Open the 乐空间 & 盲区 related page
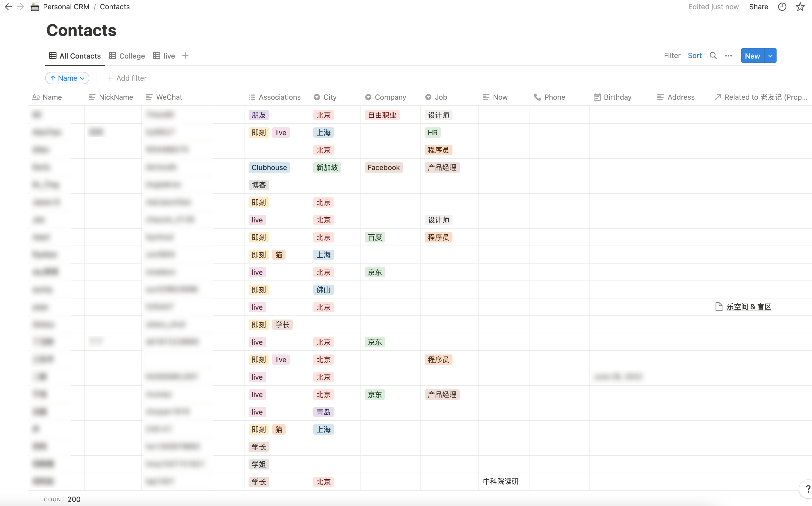 click(748, 306)
